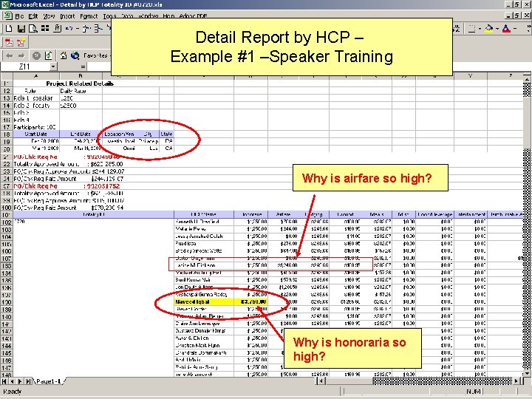Click the last-sheet tab scroll button
The image size is (532, 399).
pyautogui.click(x=29, y=381)
